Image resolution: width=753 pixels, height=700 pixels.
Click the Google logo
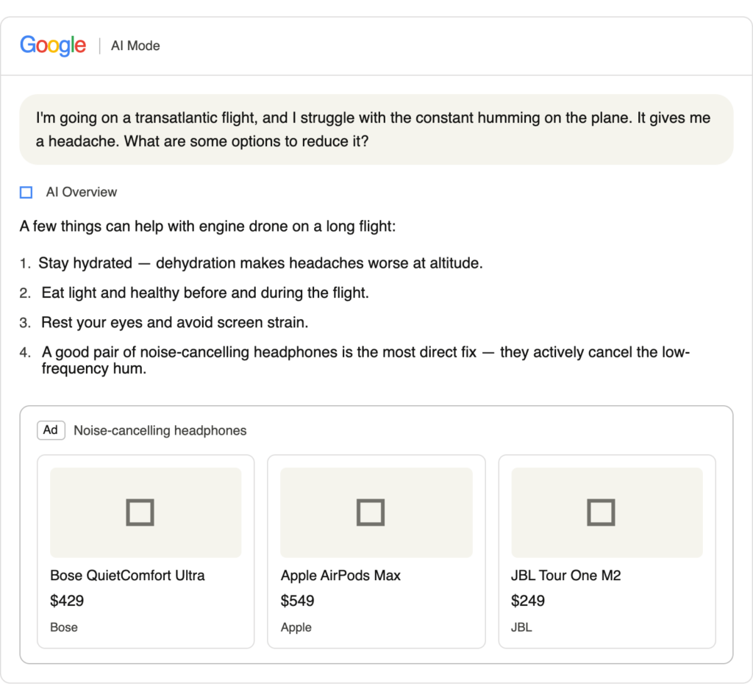(53, 45)
